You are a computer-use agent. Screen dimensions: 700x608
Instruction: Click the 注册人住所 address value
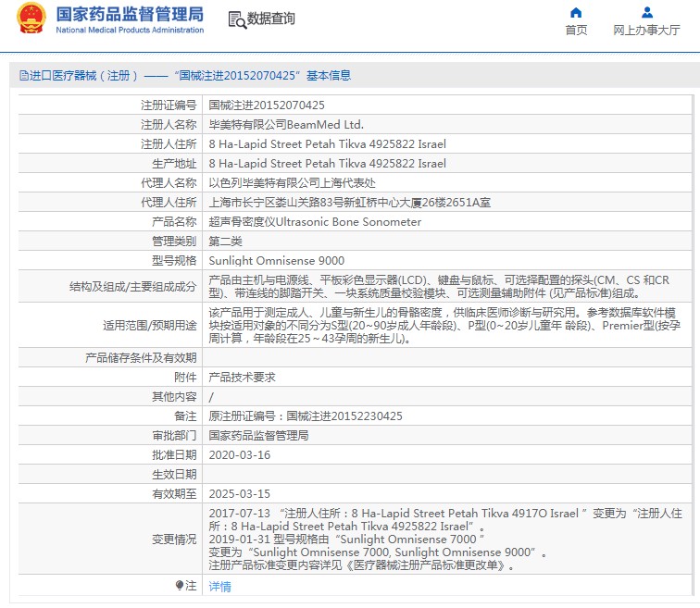(x=327, y=144)
